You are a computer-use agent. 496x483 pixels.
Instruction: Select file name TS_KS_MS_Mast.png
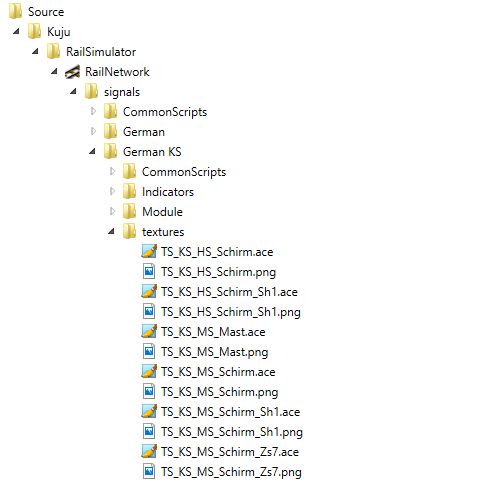[x=215, y=352]
